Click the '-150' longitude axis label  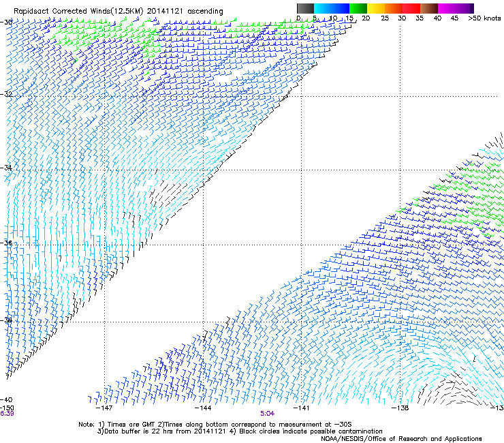pos(7,408)
